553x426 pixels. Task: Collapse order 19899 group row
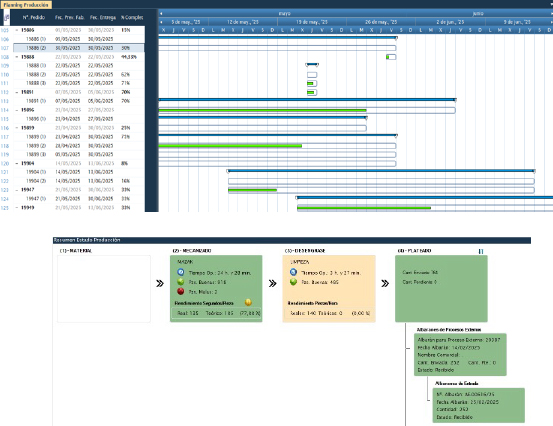tap(17, 128)
